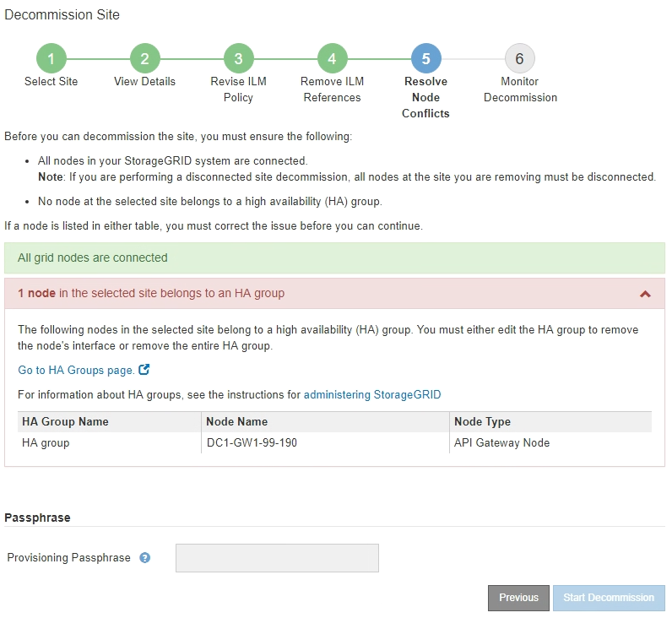Click step 5 Resolve Node Conflicts circle
The width and height of the screenshot is (672, 618).
tap(425, 58)
